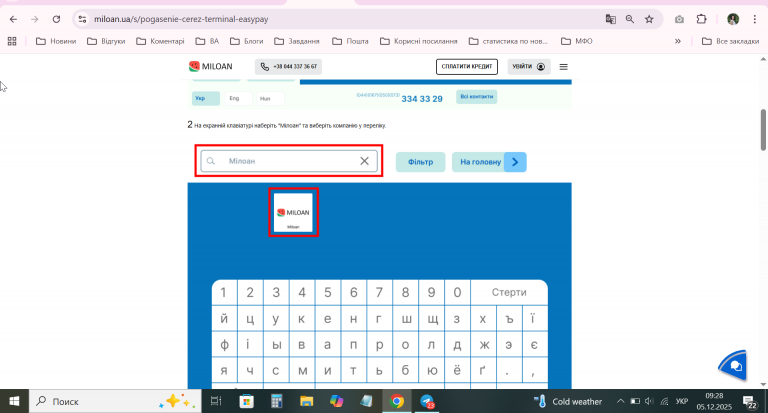Click in the Windows Поиск search box
The image size is (768, 413).
pyautogui.click(x=115, y=401)
